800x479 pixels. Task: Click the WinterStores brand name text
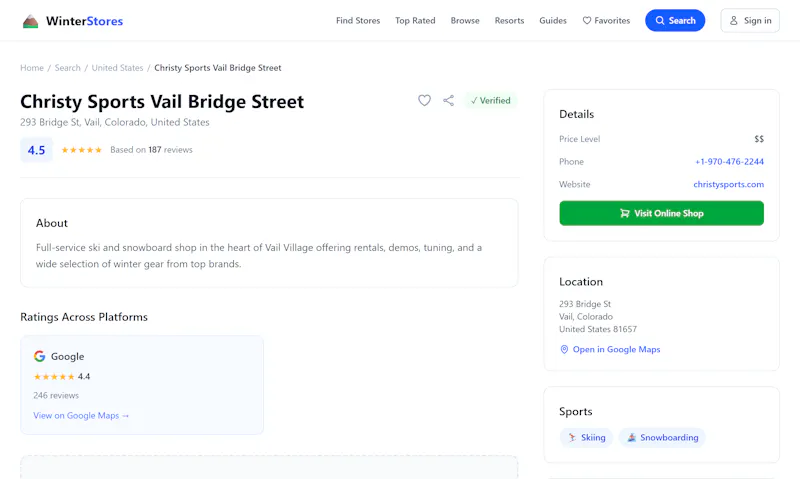coord(85,21)
